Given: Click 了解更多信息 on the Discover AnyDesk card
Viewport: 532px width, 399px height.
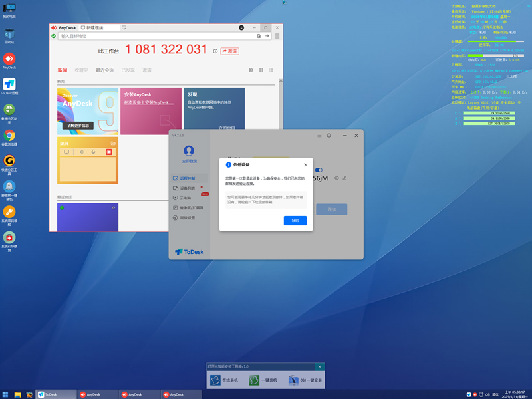Looking at the screenshot, I should [x=78, y=126].
